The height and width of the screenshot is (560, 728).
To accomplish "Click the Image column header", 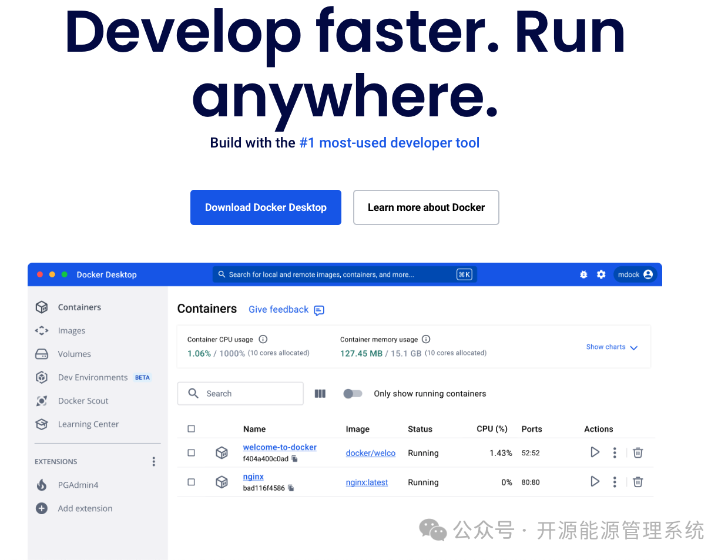I will [x=358, y=429].
